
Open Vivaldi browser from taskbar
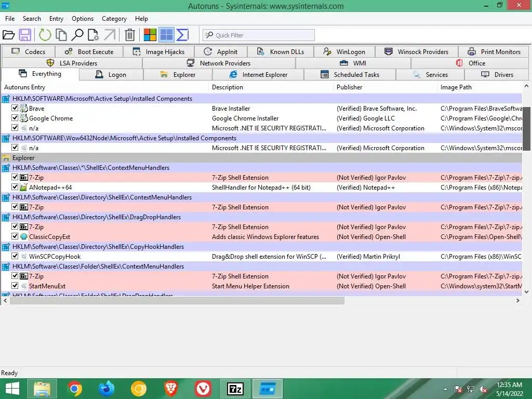click(203, 389)
